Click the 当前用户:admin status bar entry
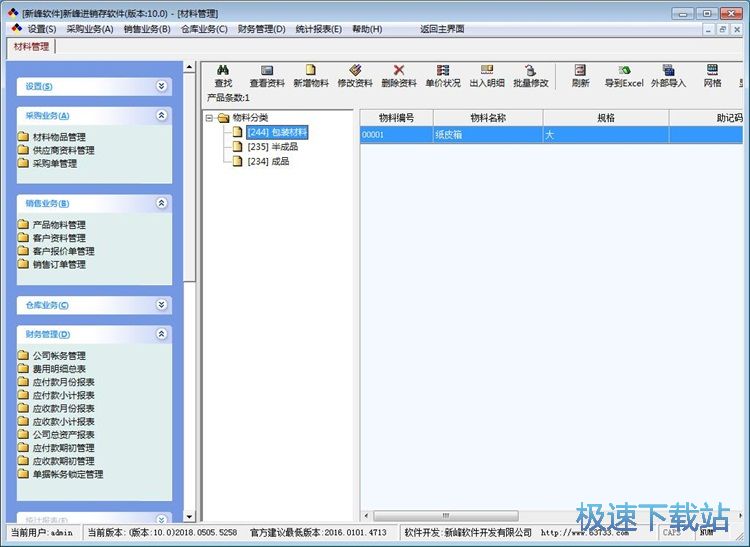This screenshot has width=750, height=547. click(42, 532)
